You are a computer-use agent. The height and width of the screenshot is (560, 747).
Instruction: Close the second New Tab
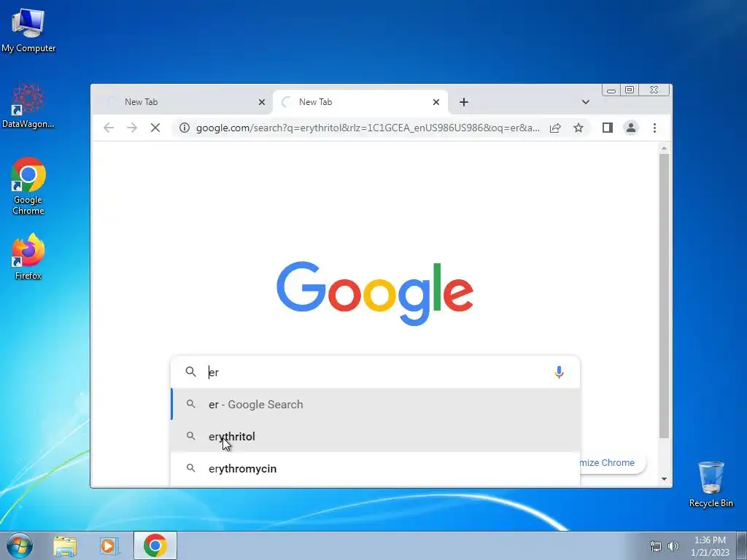[436, 102]
